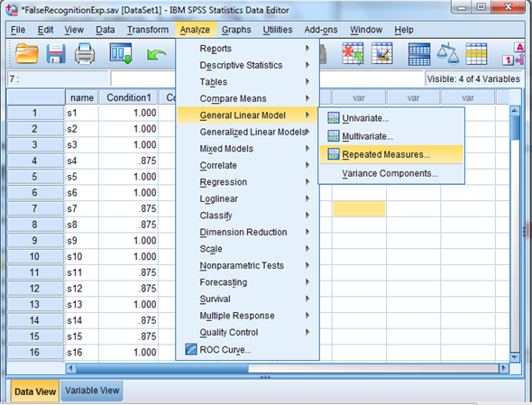
Task: Open the Window menu
Action: [x=366, y=30]
